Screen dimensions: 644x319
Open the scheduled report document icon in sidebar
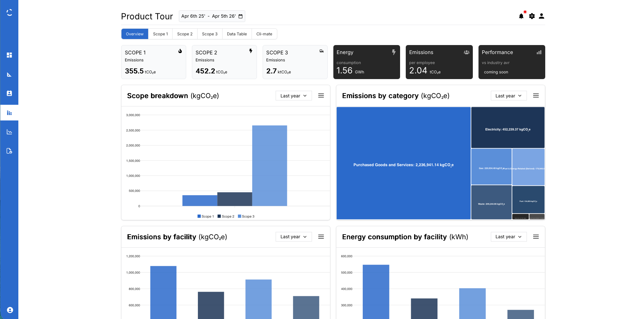[x=9, y=151]
